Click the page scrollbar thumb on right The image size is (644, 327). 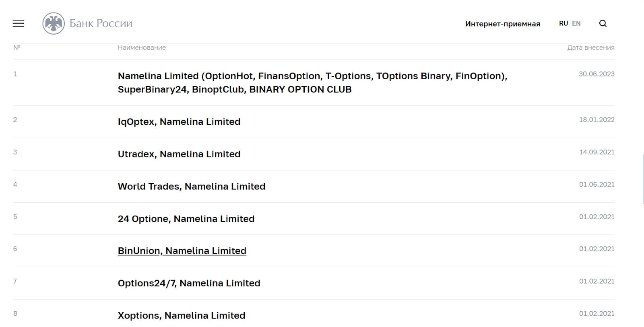coord(643,179)
